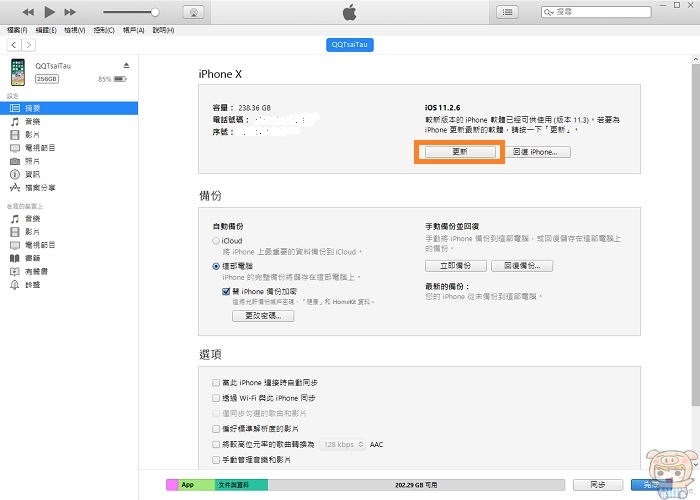Viewport: 700px width, 500px height.
Task: Click the 更新 update button
Action: click(460, 152)
